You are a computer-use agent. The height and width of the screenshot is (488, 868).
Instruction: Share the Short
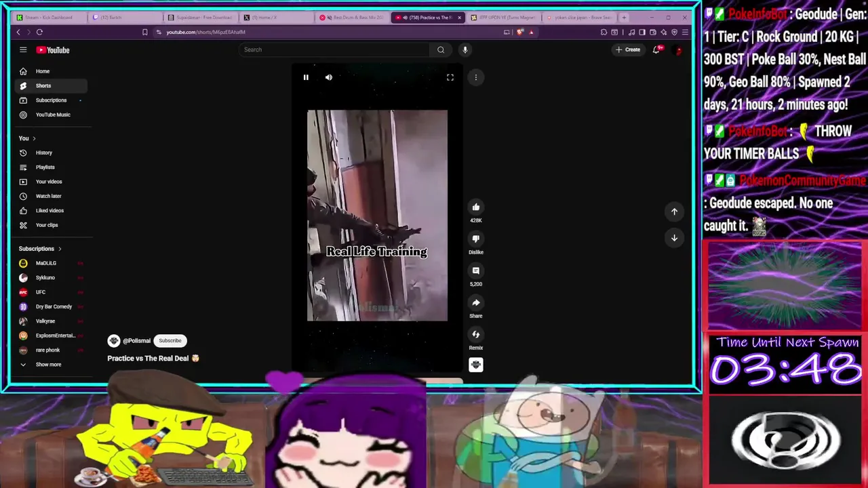point(476,302)
